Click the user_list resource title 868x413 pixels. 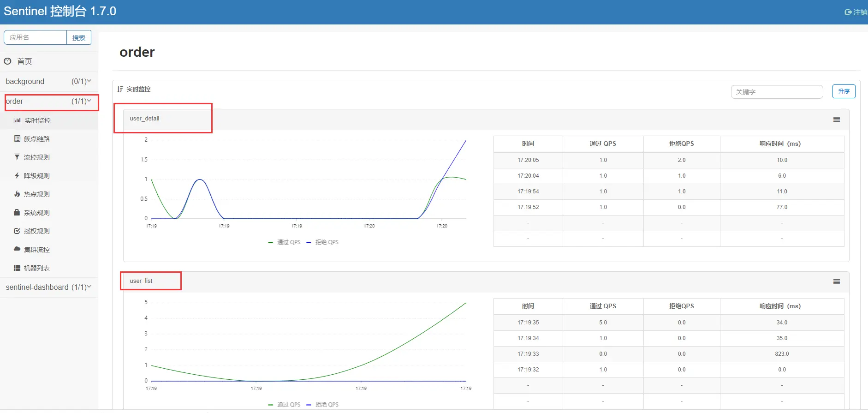[141, 281]
